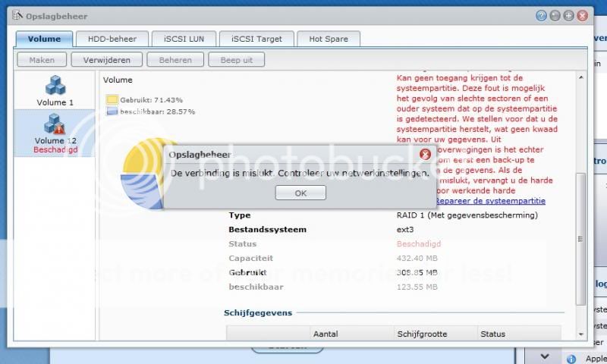Expand the chevron at bottom right panel
Screen dimensions: 607x364
[544, 356]
